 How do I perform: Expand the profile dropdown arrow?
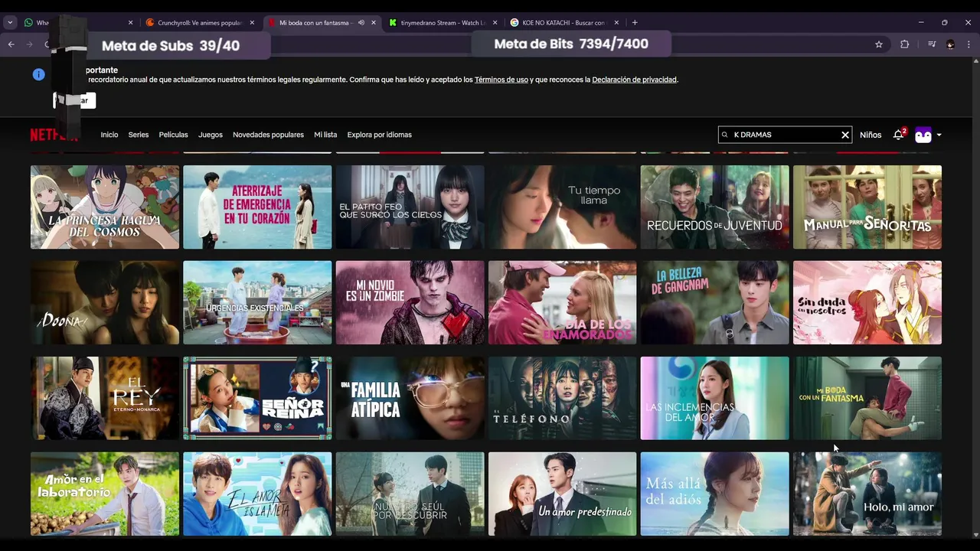point(939,135)
